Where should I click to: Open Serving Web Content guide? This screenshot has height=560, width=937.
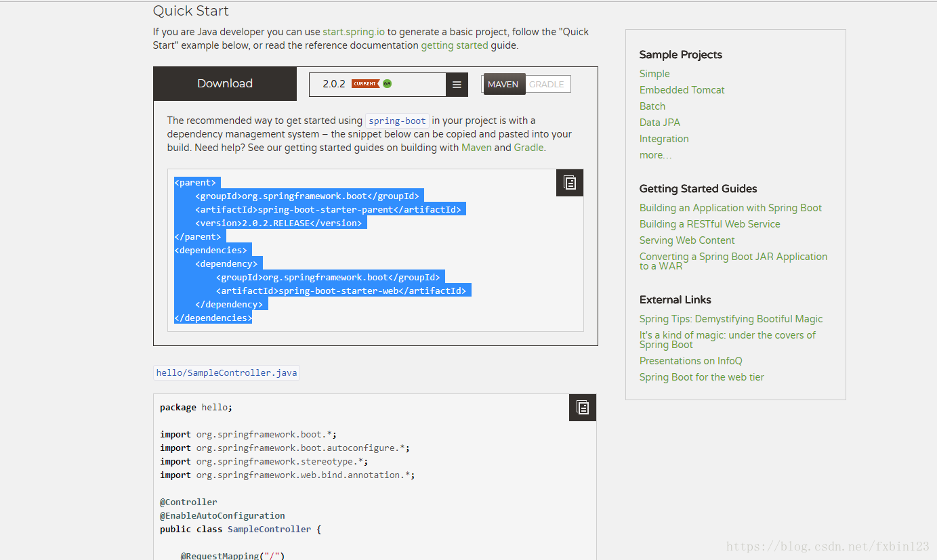click(x=687, y=240)
